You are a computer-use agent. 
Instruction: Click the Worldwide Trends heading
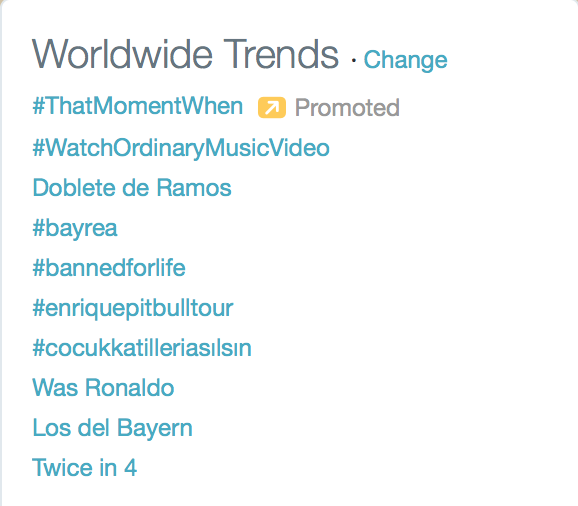(185, 54)
